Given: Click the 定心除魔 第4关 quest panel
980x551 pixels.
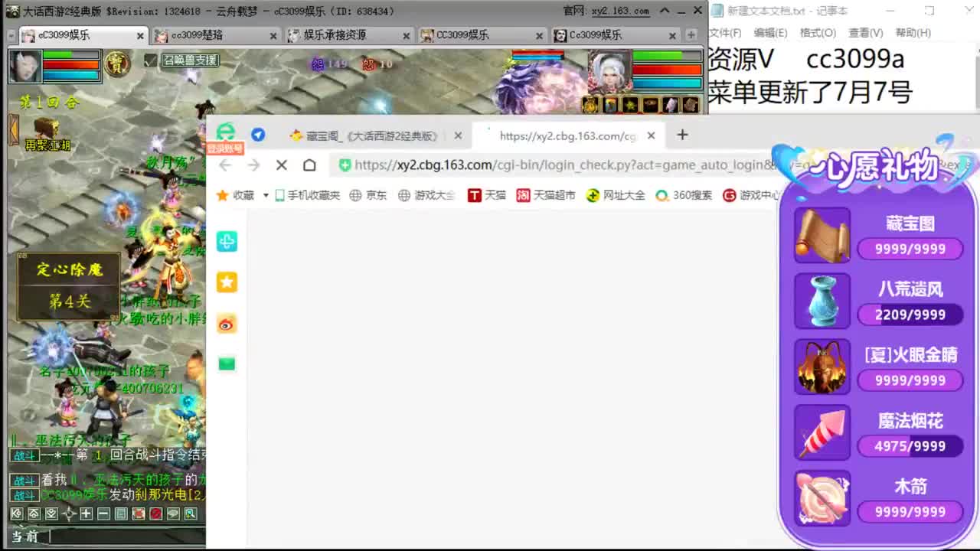Looking at the screenshot, I should point(69,286).
